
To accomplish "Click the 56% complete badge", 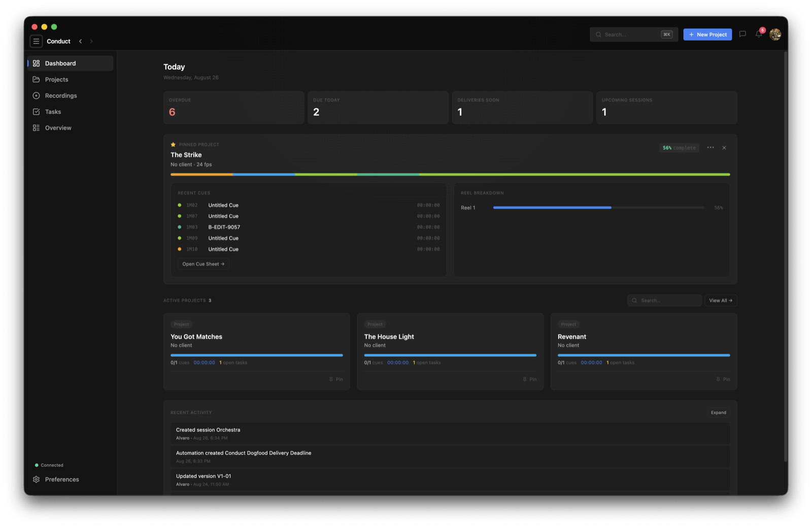I will pos(679,148).
